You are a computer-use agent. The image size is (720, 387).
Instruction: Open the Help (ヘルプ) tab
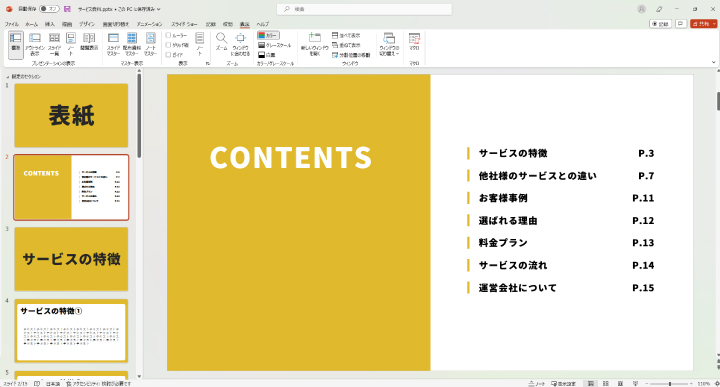(263, 24)
